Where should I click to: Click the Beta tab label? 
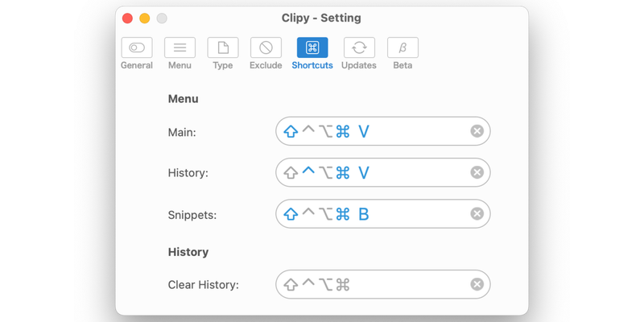402,65
